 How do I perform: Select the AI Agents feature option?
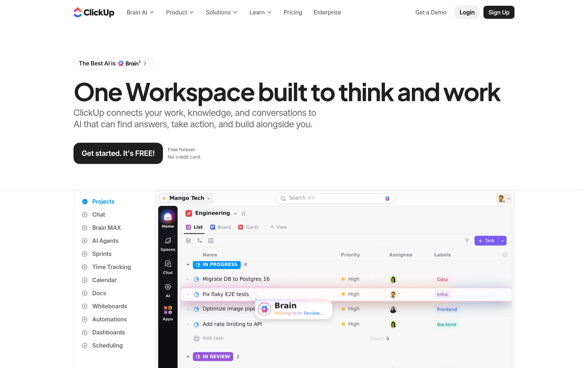(x=100, y=241)
